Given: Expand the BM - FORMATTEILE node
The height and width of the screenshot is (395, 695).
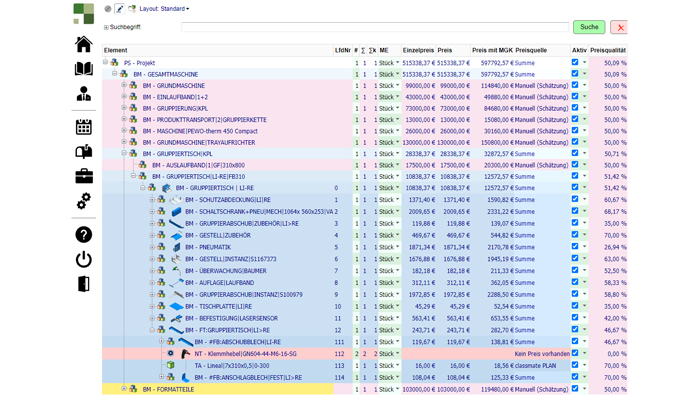Looking at the screenshot, I should (x=124, y=389).
